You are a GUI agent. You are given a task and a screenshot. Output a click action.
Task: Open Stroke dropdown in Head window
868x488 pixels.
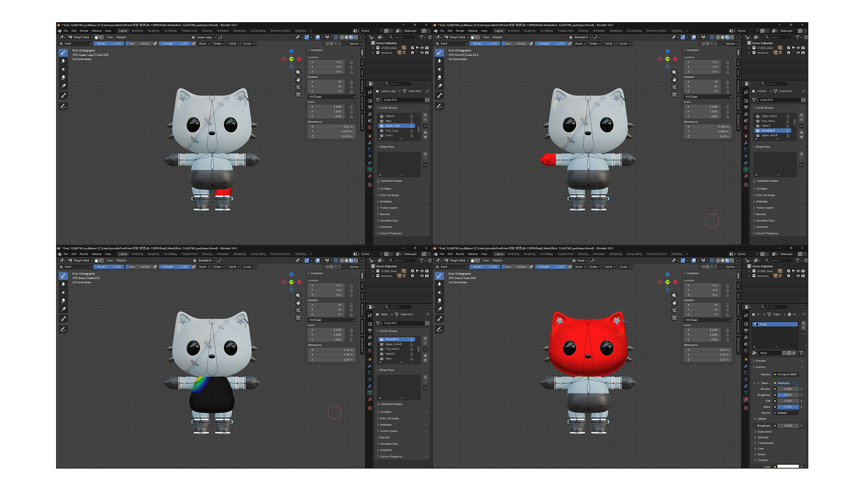click(594, 267)
